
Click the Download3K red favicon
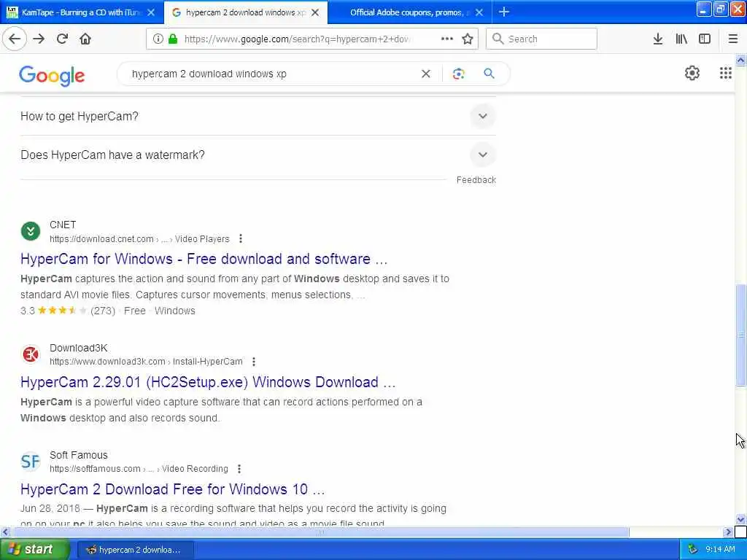[x=31, y=354]
